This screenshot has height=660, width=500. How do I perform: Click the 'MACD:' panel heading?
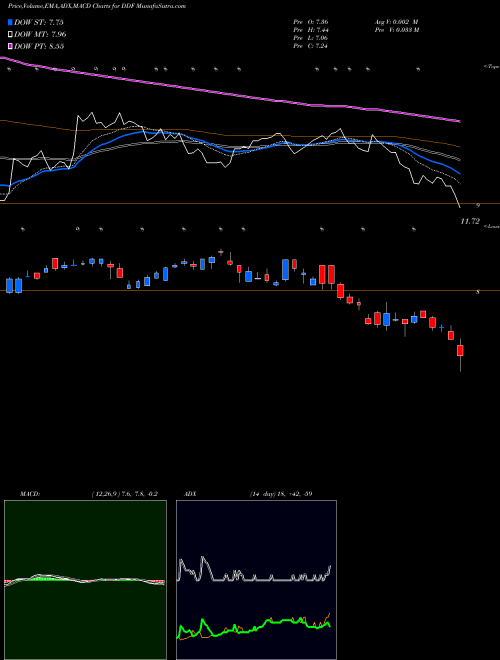(30, 494)
